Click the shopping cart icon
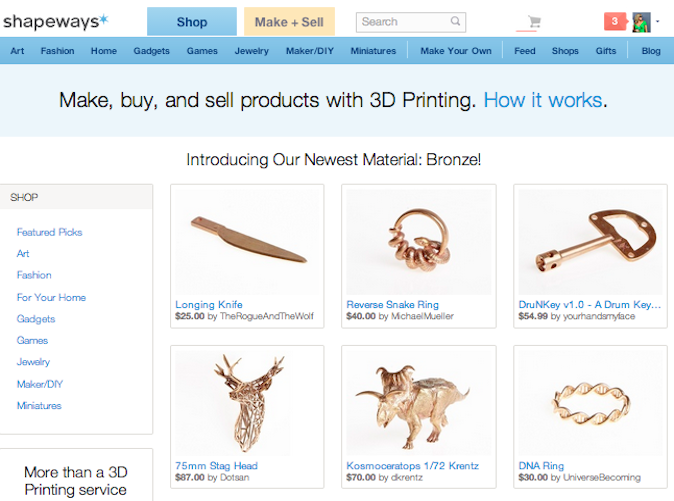674x501 pixels. pos(534,22)
